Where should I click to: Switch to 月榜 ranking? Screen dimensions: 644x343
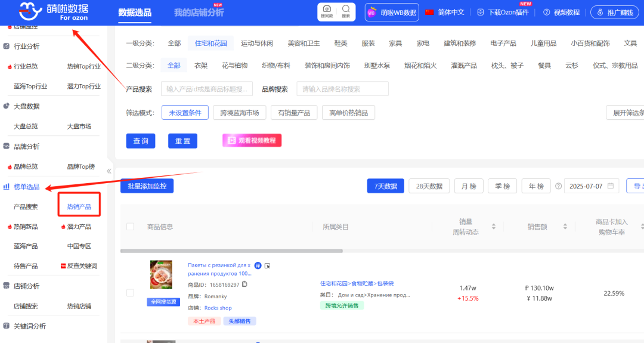point(469,186)
